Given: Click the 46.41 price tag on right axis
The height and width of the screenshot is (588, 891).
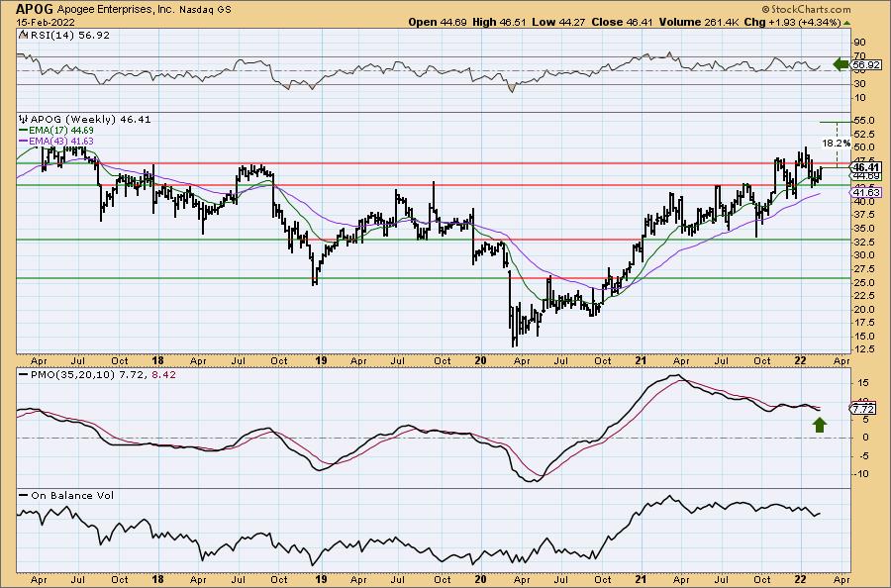Looking at the screenshot, I should click(867, 167).
